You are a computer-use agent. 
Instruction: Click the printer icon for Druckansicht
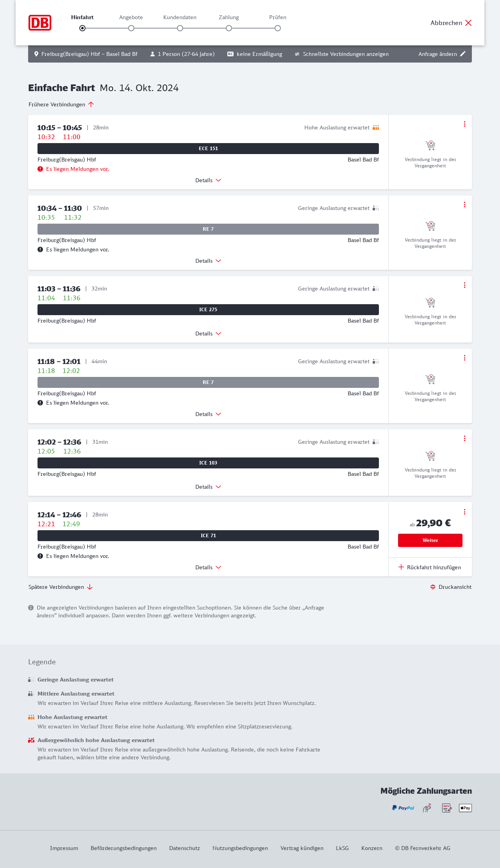pos(433,587)
